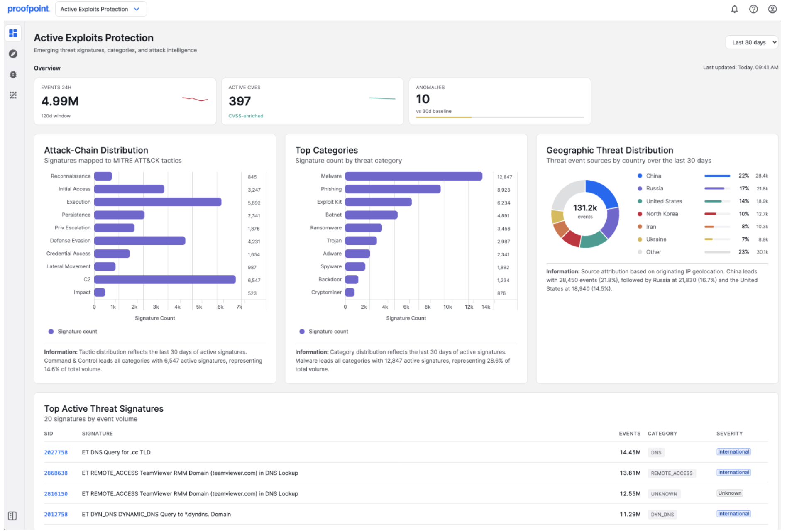Click the Initial Access bar

[129, 189]
